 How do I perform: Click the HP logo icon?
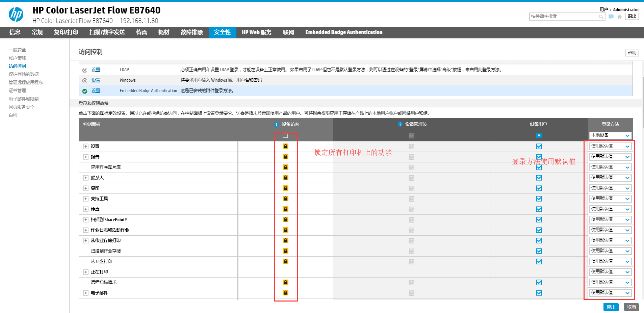coord(16,15)
